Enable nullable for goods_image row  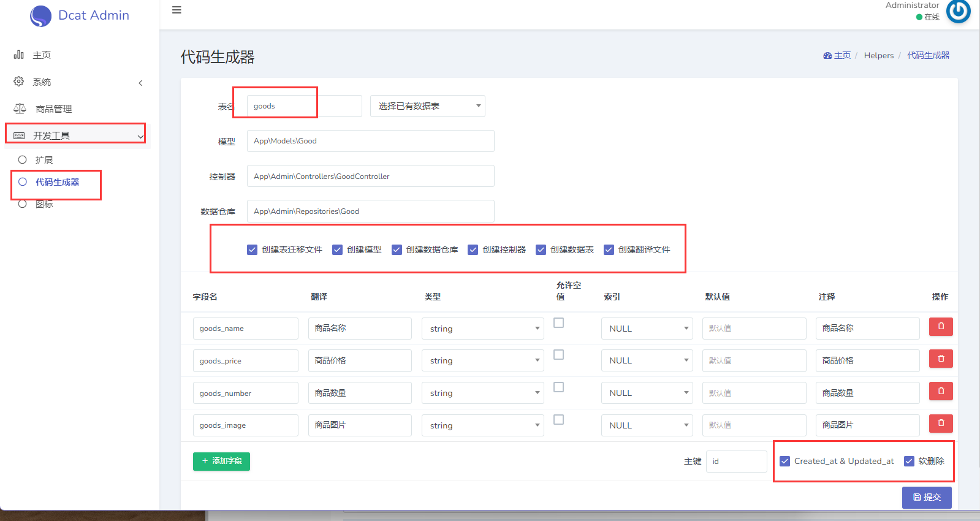[x=558, y=419]
